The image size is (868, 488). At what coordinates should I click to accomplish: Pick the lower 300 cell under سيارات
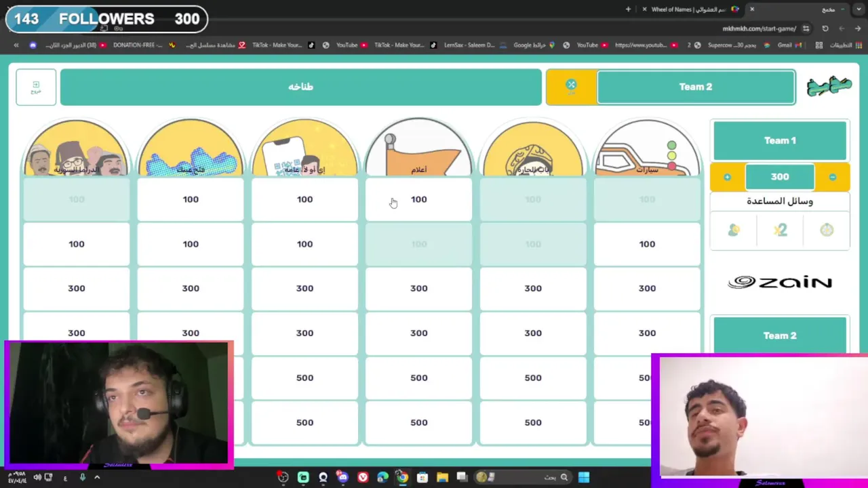[647, 333]
